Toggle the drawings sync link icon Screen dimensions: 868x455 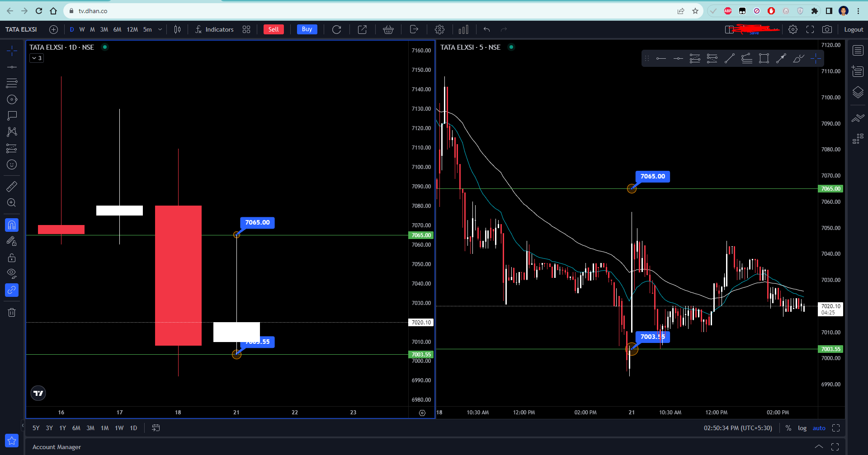pyautogui.click(x=12, y=290)
